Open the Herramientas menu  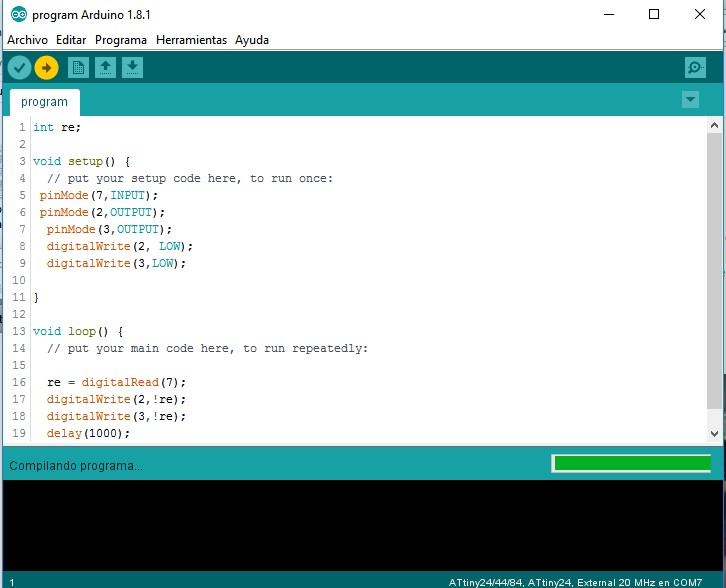pos(191,40)
